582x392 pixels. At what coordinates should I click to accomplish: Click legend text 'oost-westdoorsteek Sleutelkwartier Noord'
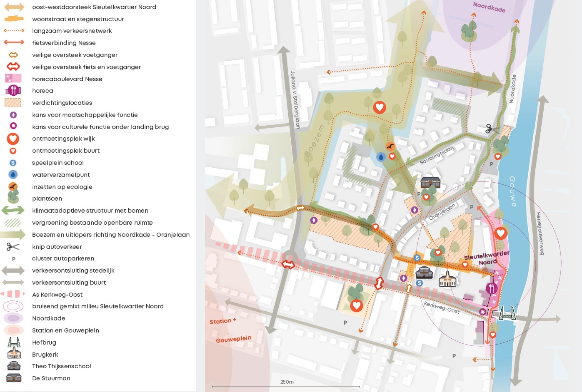point(94,7)
